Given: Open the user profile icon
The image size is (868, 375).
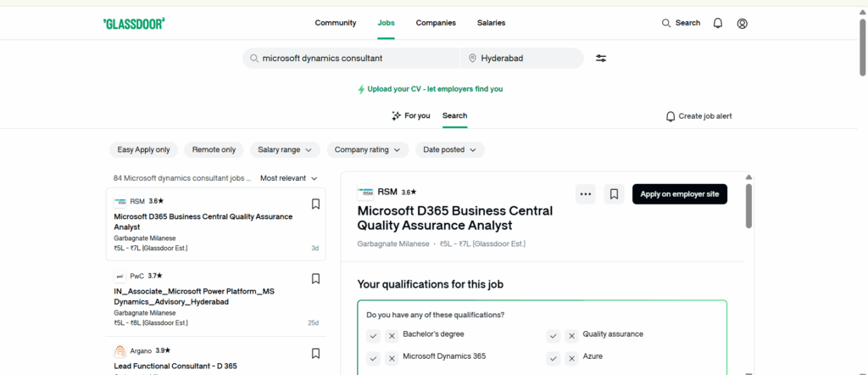Looking at the screenshot, I should [743, 24].
